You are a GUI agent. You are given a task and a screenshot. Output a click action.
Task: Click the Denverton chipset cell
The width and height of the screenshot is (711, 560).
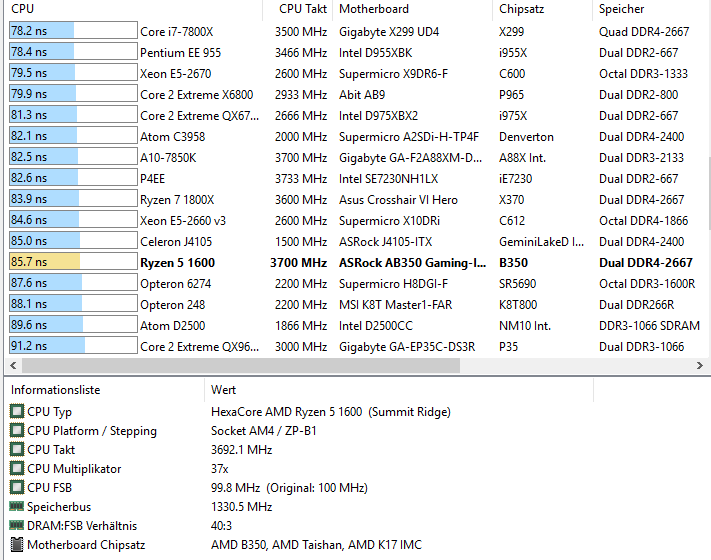coord(526,137)
